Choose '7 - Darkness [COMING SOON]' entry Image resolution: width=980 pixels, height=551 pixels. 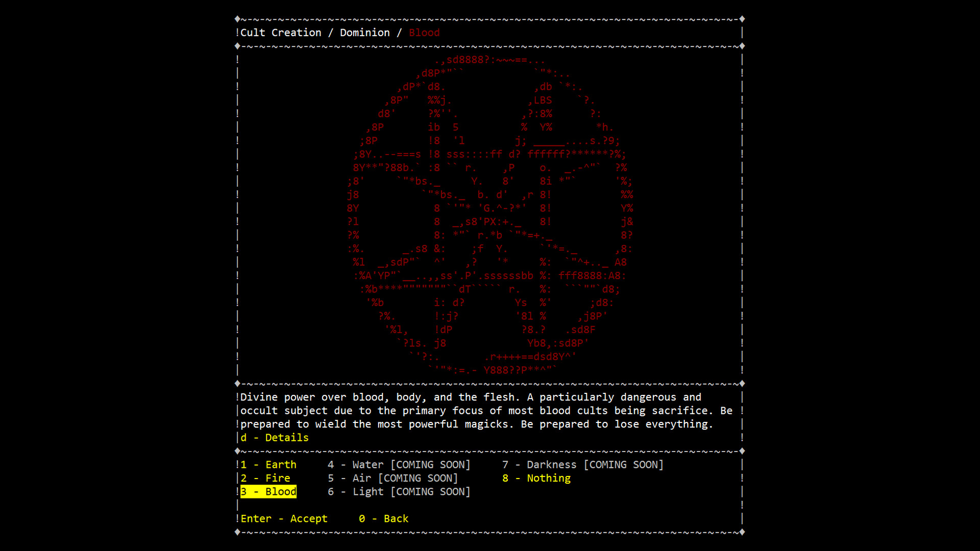pos(583,465)
